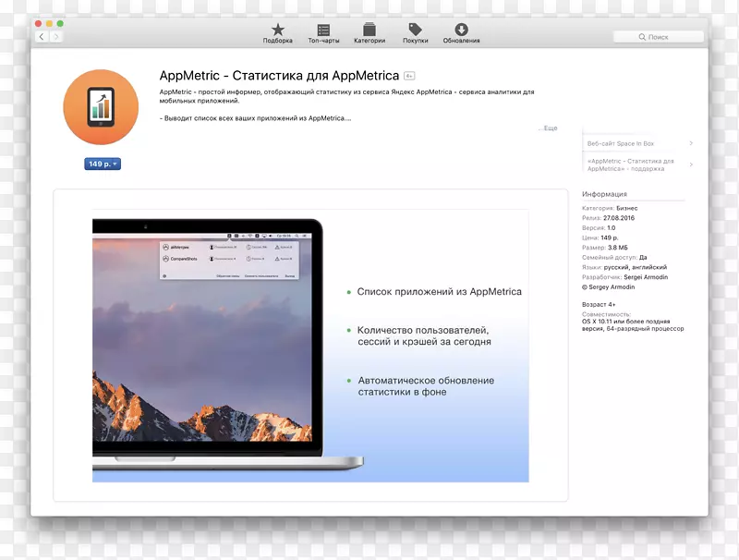Switch to the Топ-чарты tab

click(323, 30)
